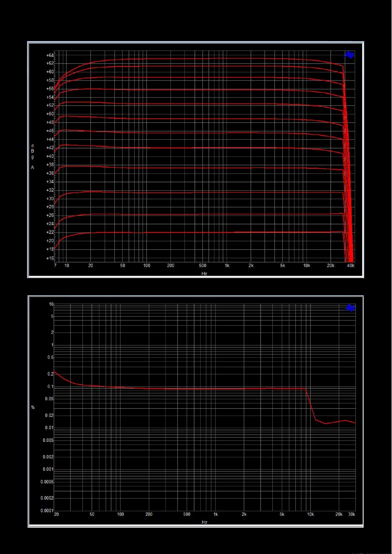Click the 100 frequency label on the top graph
Screen dimensions: 392x554
(x=147, y=266)
